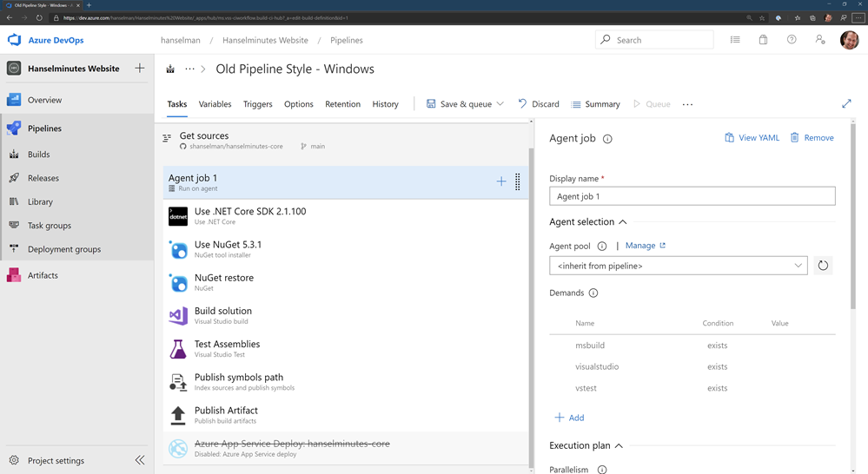868x474 pixels.
Task: Click Pipelines breadcrumb link
Action: (347, 41)
